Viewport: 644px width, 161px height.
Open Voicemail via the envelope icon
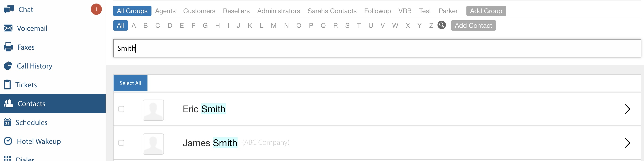pos(8,28)
